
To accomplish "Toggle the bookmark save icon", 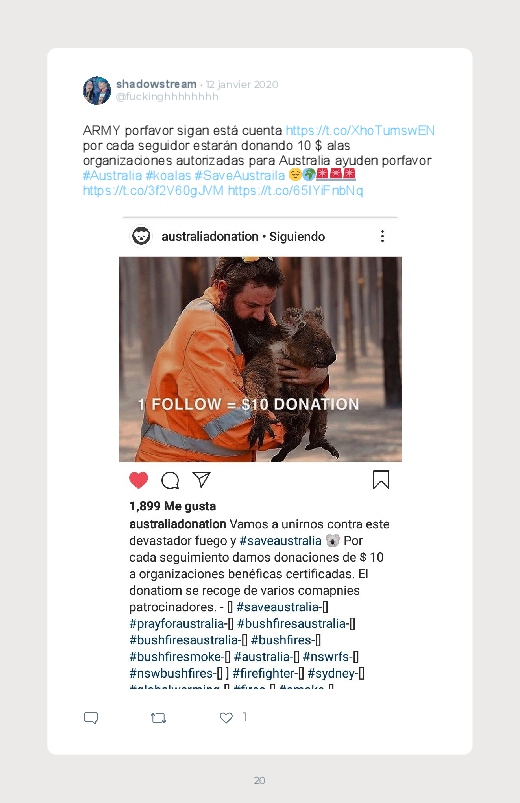I will point(381,480).
